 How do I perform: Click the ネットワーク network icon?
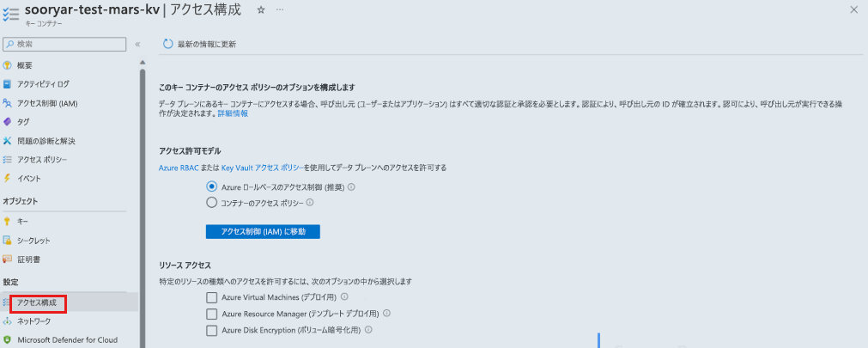point(7,321)
